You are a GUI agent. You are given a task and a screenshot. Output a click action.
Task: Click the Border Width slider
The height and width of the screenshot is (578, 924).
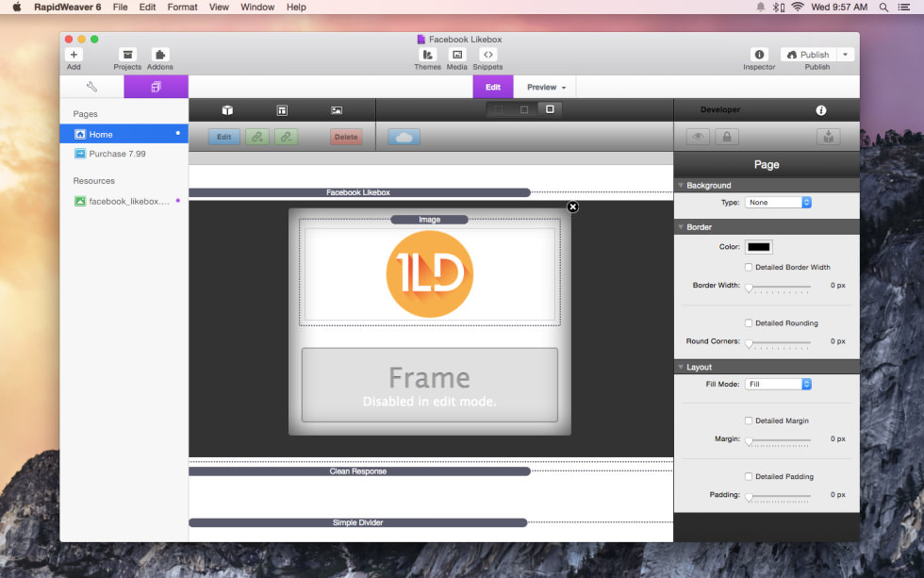pos(779,287)
